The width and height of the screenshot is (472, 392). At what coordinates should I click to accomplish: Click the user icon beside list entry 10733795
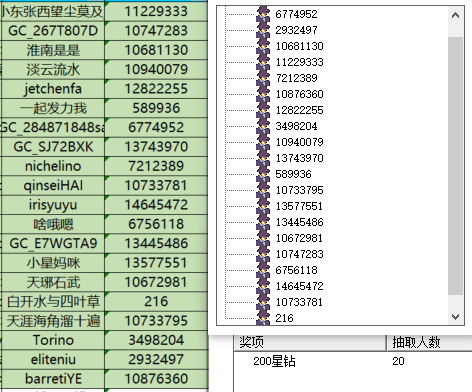tap(263, 190)
